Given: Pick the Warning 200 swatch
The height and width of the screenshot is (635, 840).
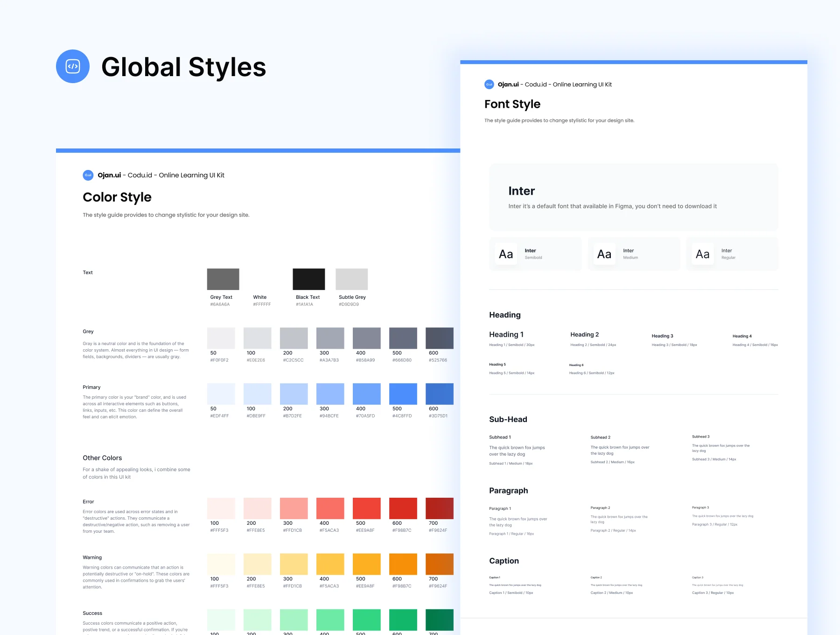Looking at the screenshot, I should click(258, 564).
